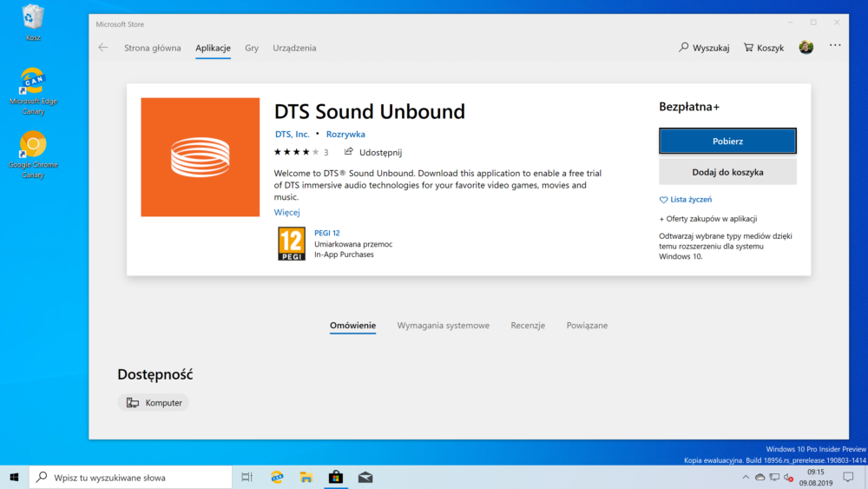Click the star rating of the app
Image resolution: width=868 pixels, height=489 pixels.
pos(296,152)
